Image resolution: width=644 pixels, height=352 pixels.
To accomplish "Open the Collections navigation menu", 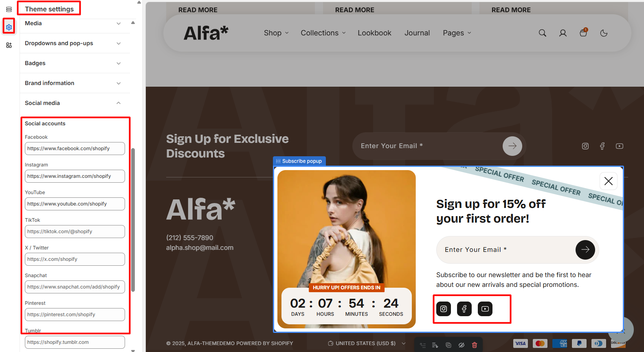I will 323,33.
